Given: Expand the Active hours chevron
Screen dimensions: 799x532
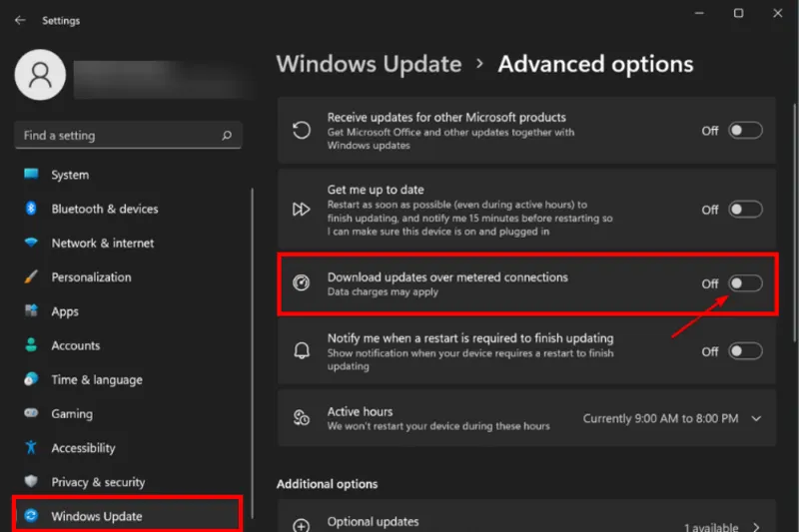Looking at the screenshot, I should [x=756, y=418].
